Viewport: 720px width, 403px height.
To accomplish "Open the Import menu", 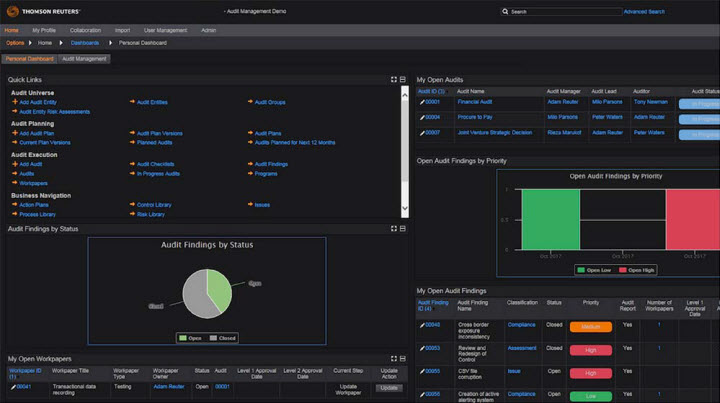I will coord(122,30).
